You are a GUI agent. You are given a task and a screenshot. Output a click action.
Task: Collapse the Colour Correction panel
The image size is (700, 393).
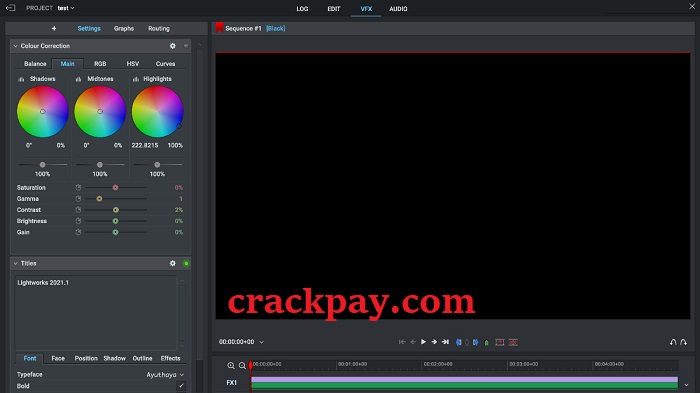pos(16,46)
